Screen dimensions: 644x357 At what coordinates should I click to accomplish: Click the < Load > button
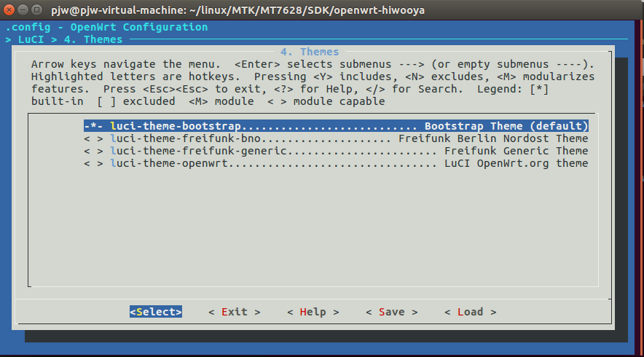tap(471, 312)
